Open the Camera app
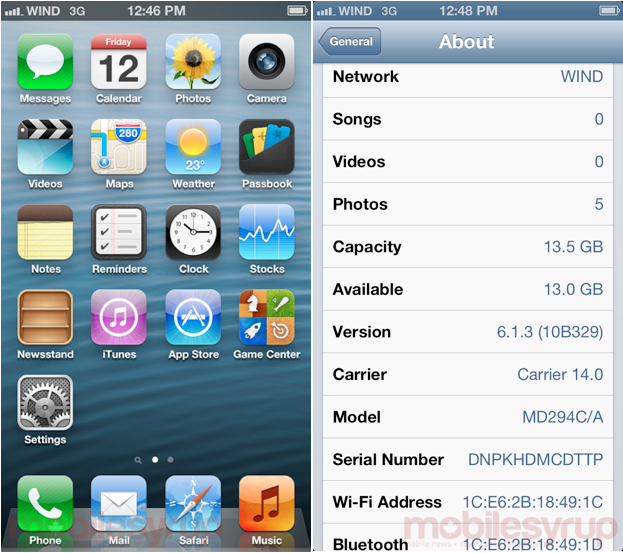The width and height of the screenshot is (623, 553). pos(267,62)
